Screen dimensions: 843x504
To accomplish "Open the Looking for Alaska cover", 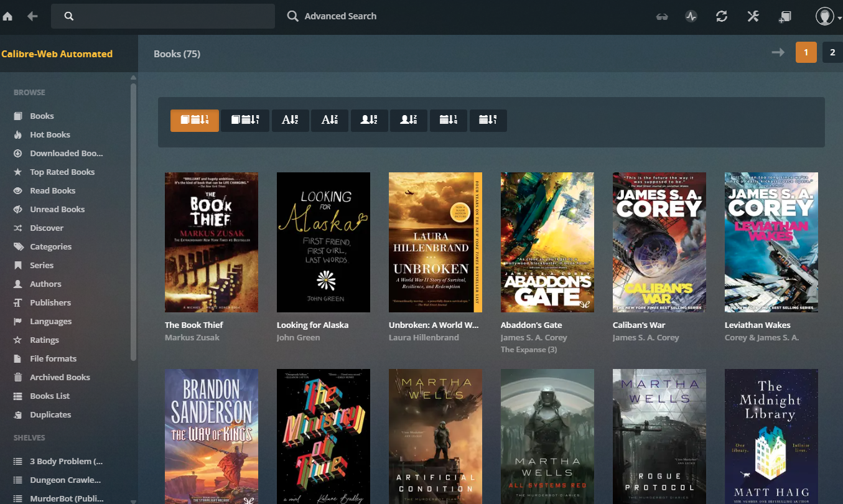I will [x=324, y=242].
